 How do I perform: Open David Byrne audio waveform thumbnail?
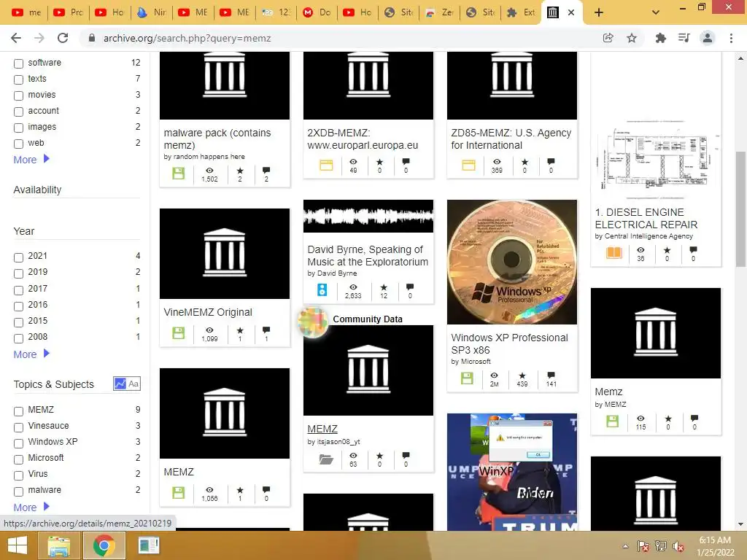(368, 216)
